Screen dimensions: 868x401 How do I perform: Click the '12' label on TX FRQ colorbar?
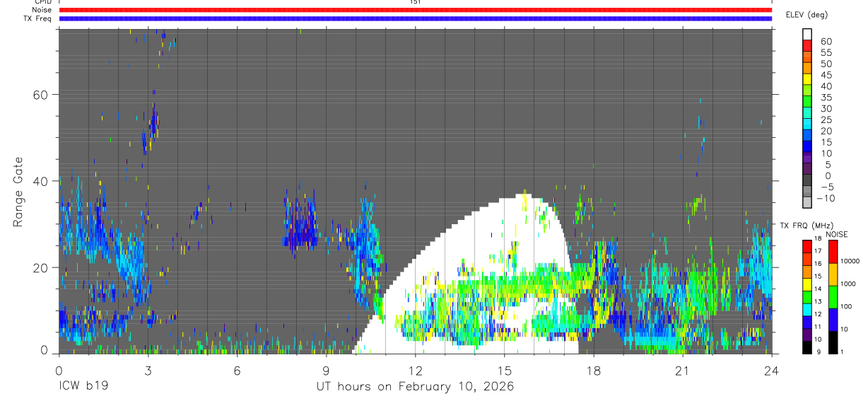pyautogui.click(x=817, y=315)
